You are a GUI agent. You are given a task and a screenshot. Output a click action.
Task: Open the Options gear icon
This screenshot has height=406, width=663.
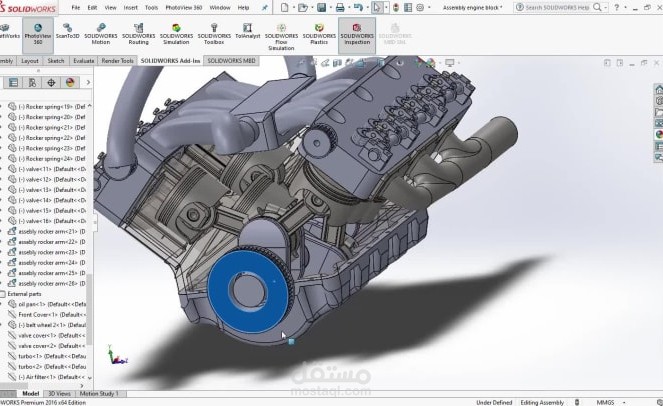pos(420,8)
